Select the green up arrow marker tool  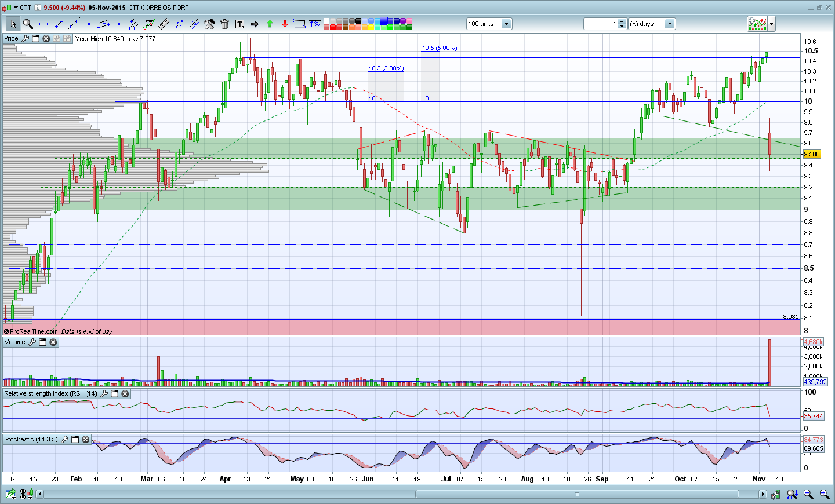[x=270, y=24]
